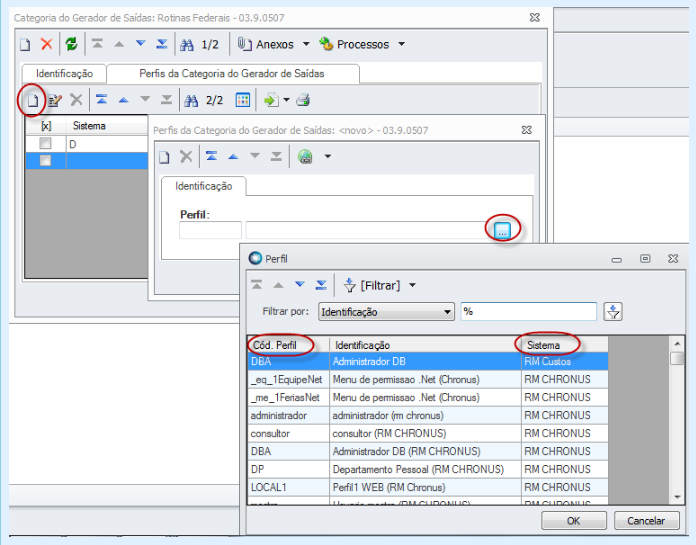Go to first record in Perfil lookup
Image resolution: width=696 pixels, height=545 pixels.
click(257, 285)
